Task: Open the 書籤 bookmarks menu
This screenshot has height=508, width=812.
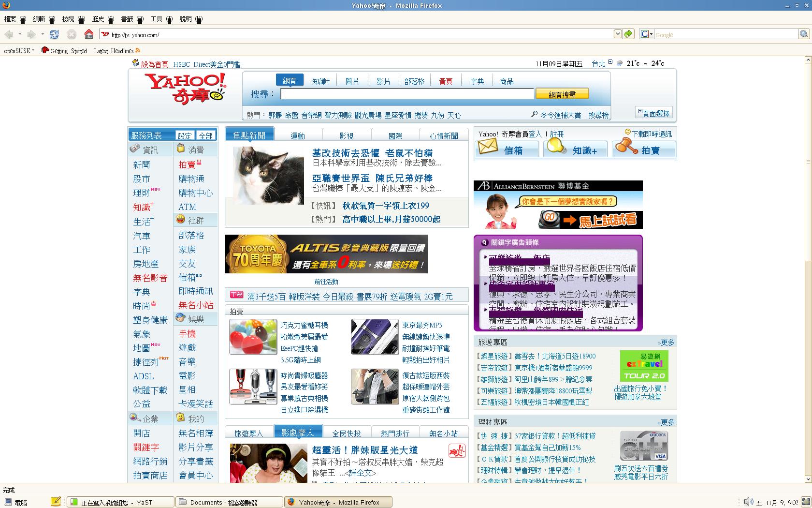Action: (127, 19)
